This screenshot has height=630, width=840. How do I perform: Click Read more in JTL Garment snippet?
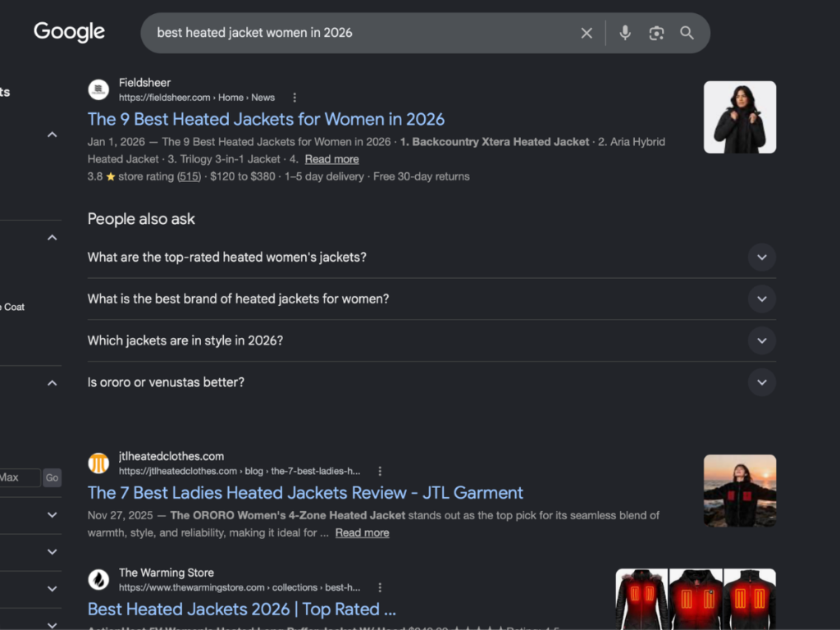click(x=362, y=532)
